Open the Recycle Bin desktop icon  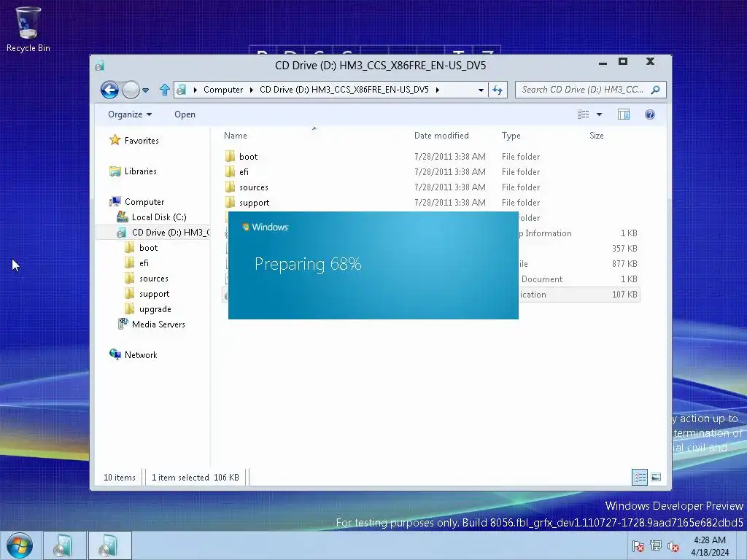tap(28, 28)
